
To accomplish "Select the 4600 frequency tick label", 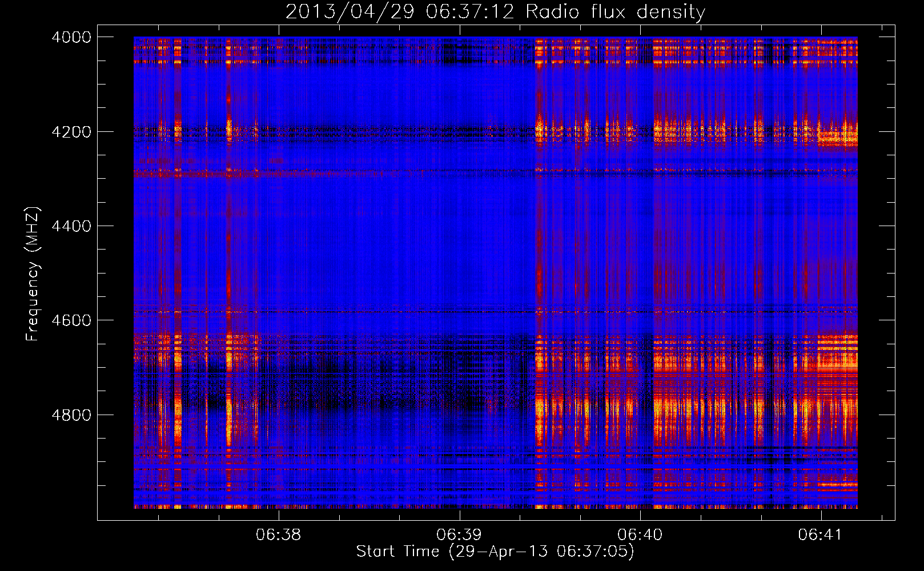I will pos(71,320).
